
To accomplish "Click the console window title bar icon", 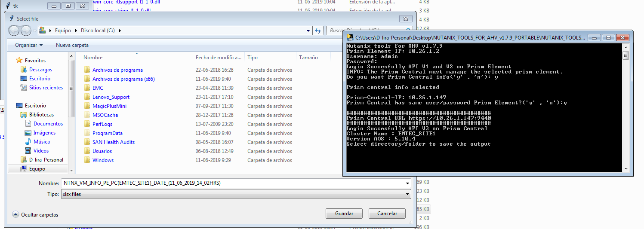I will 350,37.
